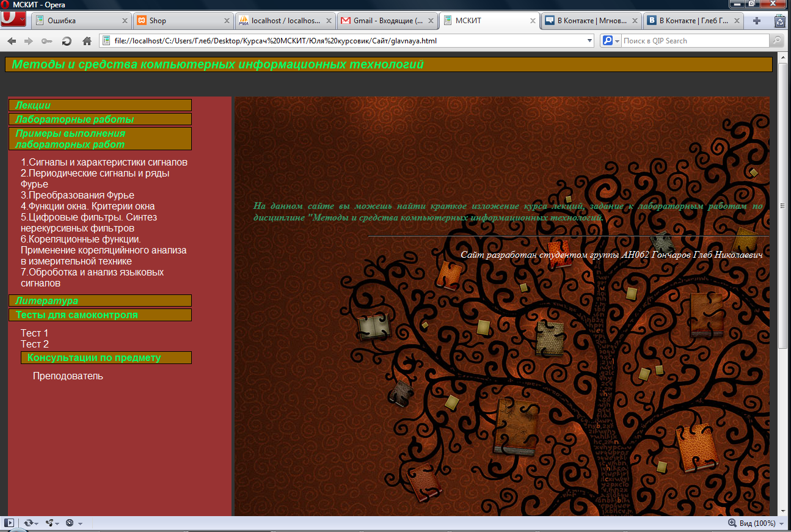
Task: Open lecture 4 Функции окна. Критерии окна
Action: click(x=88, y=206)
